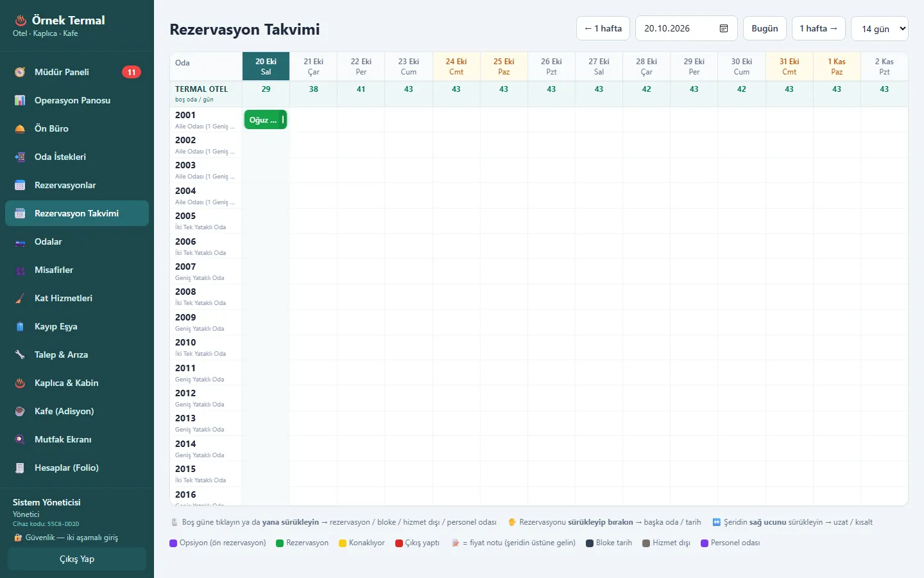Click the Çıkış Yap logout button
This screenshot has height=578, width=924.
tap(77, 559)
